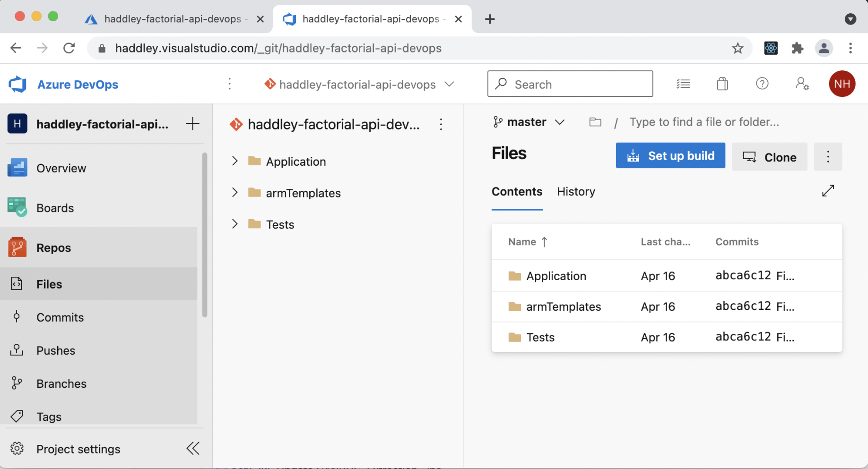
Task: Click the NH profile avatar
Action: click(x=842, y=84)
